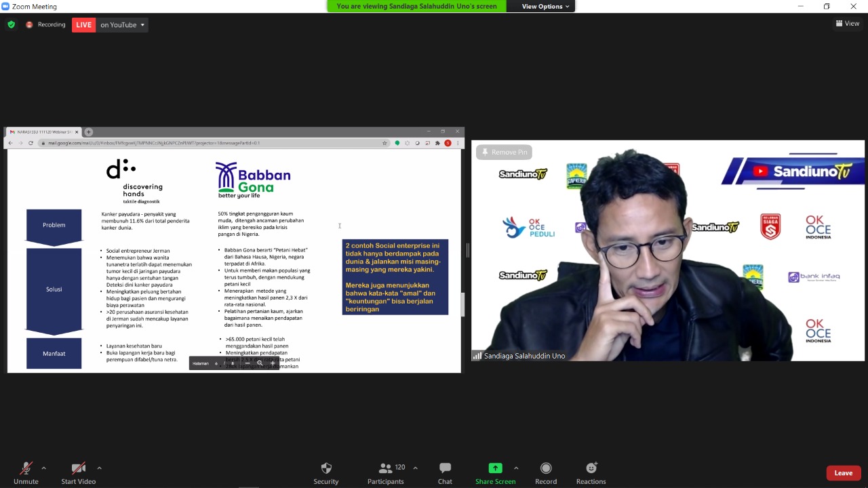Click the View layout menu
This screenshot has height=488, width=868.
click(x=848, y=24)
